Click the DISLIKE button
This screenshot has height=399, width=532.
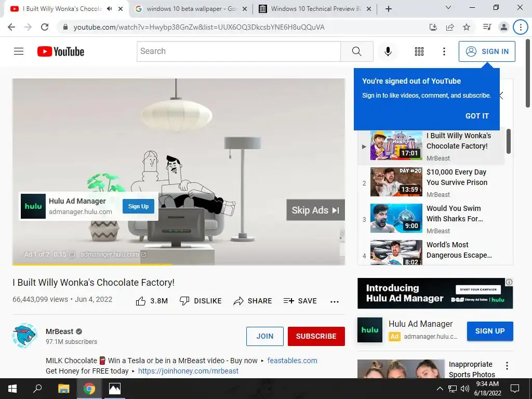click(201, 301)
